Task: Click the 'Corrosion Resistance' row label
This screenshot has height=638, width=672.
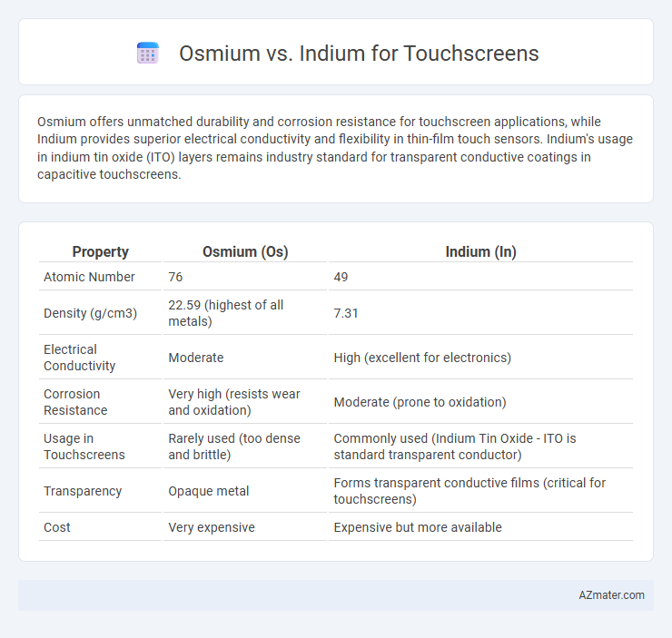Action: (75, 402)
